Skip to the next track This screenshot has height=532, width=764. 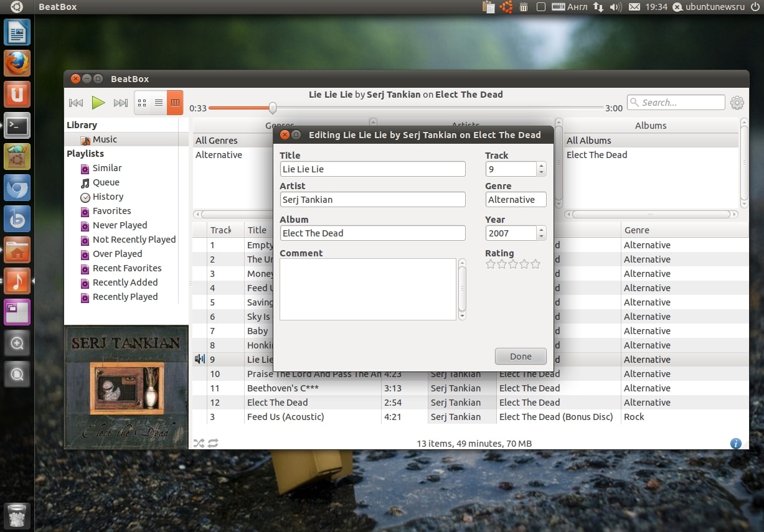click(x=121, y=103)
